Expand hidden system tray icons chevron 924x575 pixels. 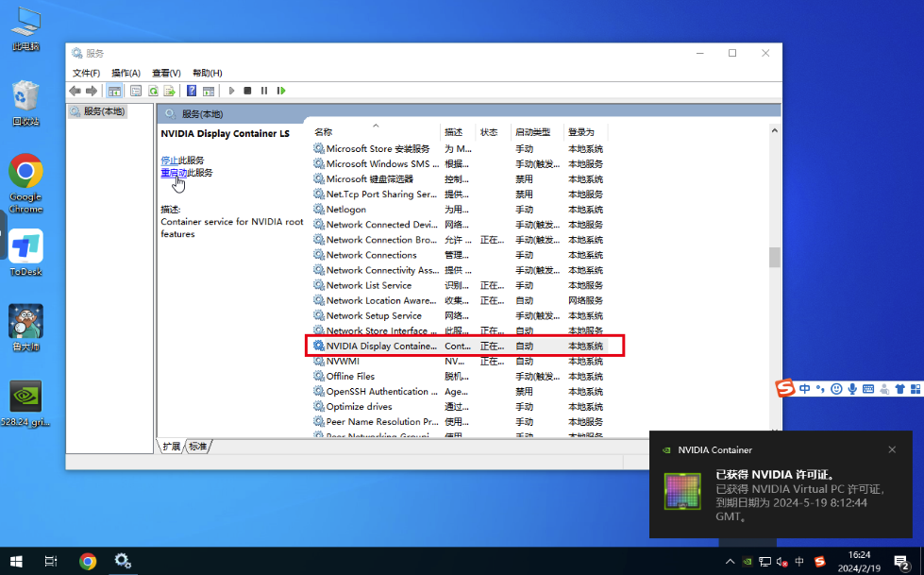tap(731, 562)
